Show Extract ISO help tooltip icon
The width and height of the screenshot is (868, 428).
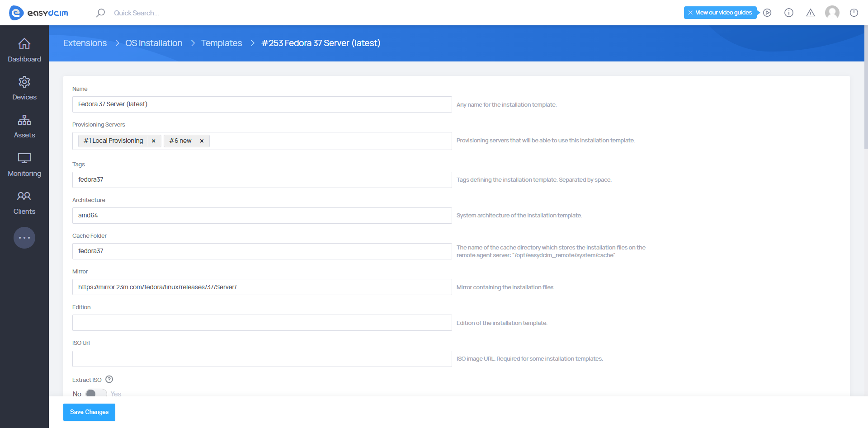(x=109, y=379)
